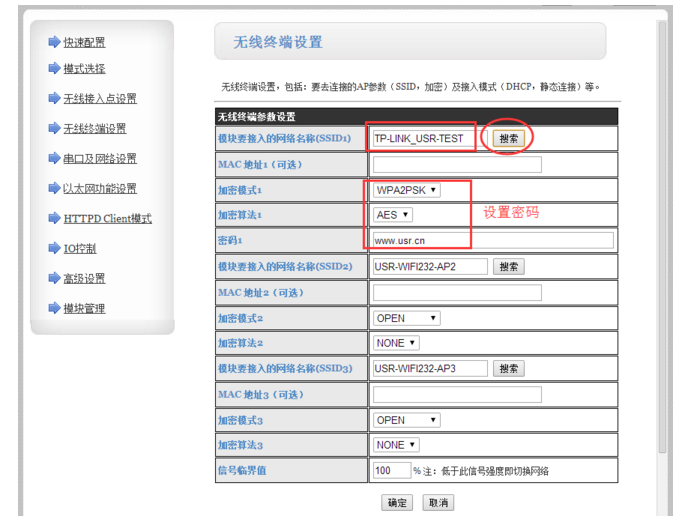Viewport: 685px width, 525px height.
Task: Click the arrow icon beside 以太网功能设置
Action: tap(54, 188)
